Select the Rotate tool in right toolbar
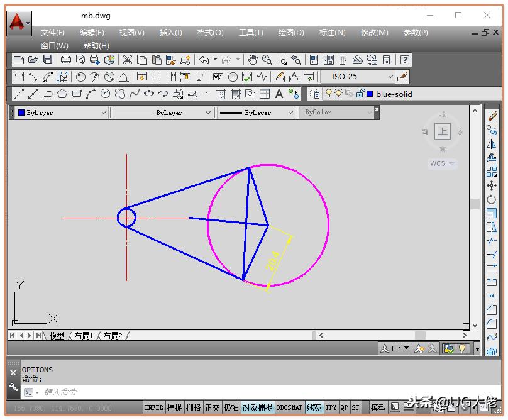This screenshot has height=420, width=508. tap(492, 199)
